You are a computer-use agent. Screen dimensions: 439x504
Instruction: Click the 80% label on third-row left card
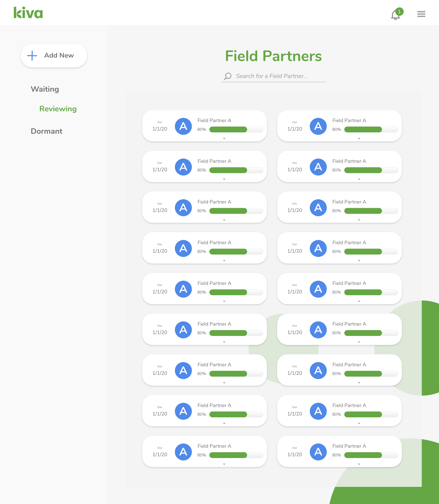[202, 211]
